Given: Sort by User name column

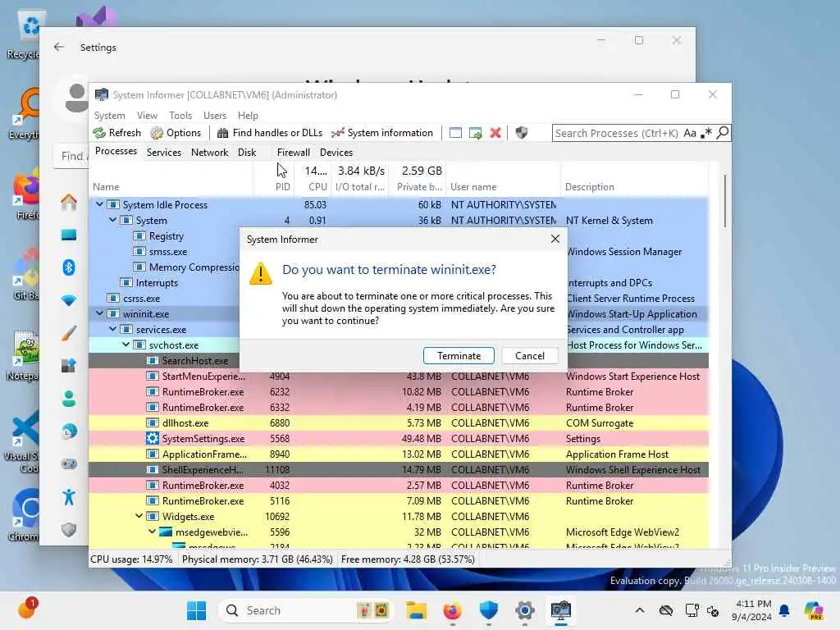Looking at the screenshot, I should coord(473,187).
